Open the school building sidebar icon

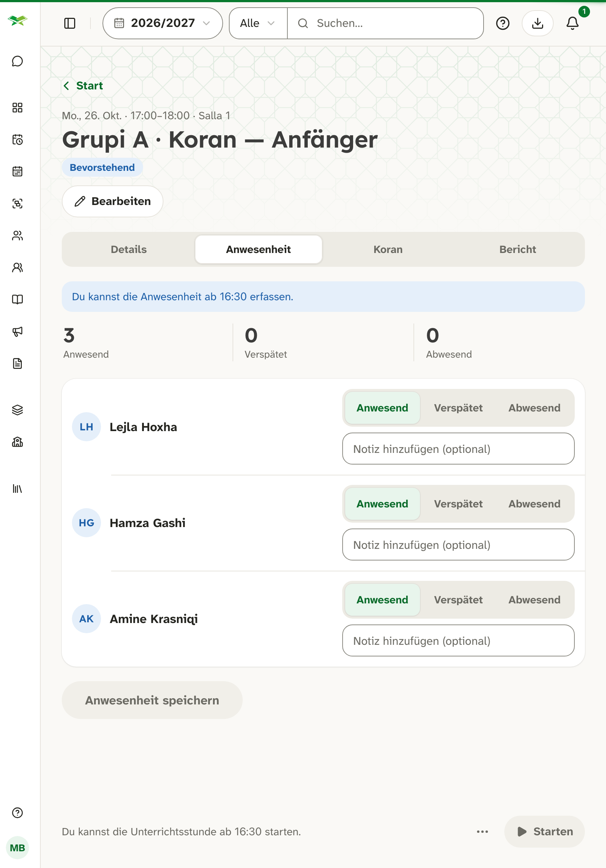click(x=17, y=442)
